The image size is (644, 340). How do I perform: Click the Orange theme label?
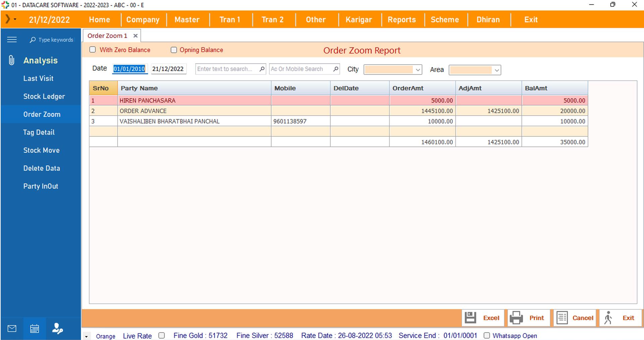click(x=106, y=336)
